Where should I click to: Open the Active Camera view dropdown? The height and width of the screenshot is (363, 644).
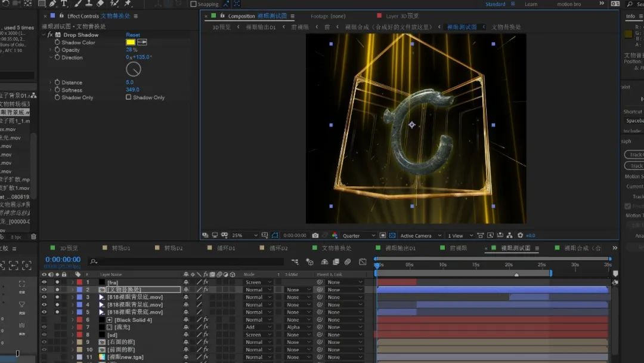coord(420,236)
